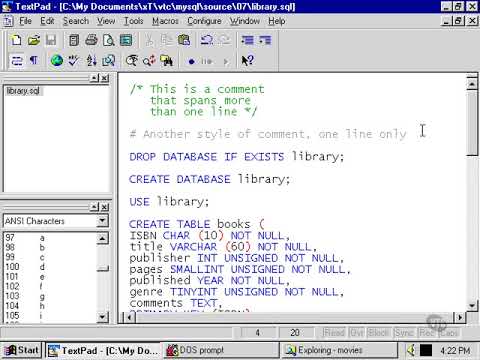View file in web browser globe icon

click(x=57, y=61)
